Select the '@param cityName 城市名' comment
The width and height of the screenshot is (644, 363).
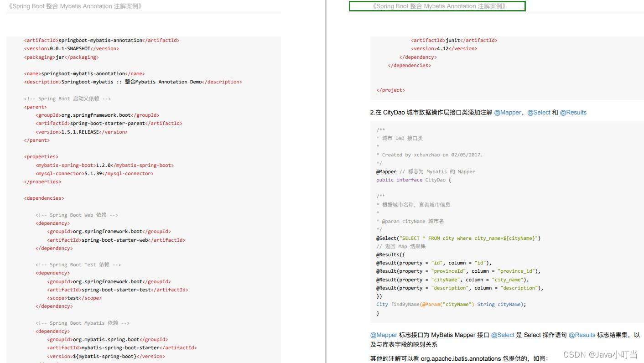(410, 221)
